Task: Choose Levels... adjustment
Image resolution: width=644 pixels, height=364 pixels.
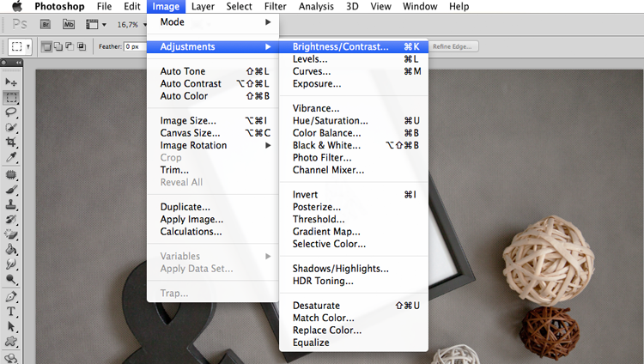Action: [x=354, y=58]
